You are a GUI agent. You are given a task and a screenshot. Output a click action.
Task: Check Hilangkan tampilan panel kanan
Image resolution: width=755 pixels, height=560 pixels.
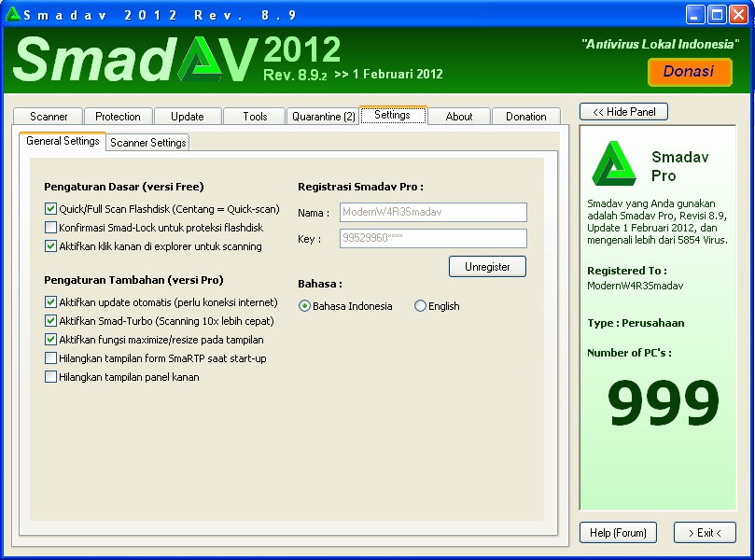point(50,376)
